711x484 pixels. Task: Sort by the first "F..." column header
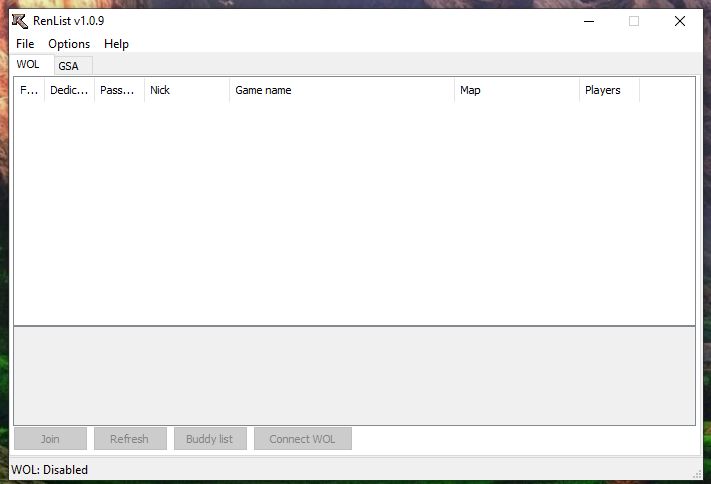click(x=30, y=90)
